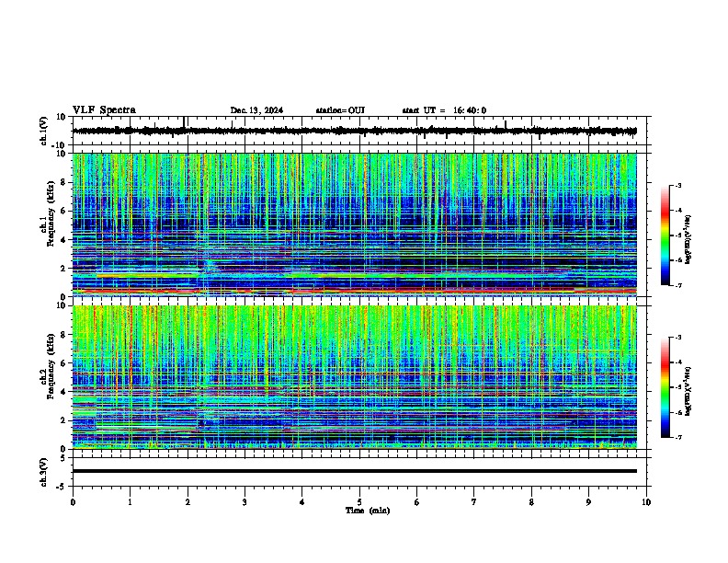
Task: Click the ch.1 colorbar "log(PSD)" units label
Action: tap(688, 239)
